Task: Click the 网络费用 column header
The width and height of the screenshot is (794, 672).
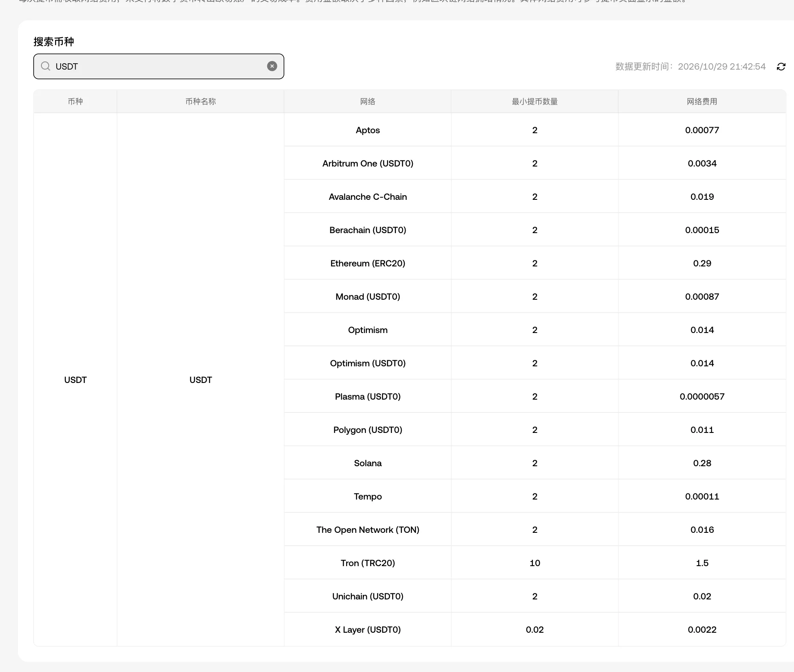Action: coord(702,102)
